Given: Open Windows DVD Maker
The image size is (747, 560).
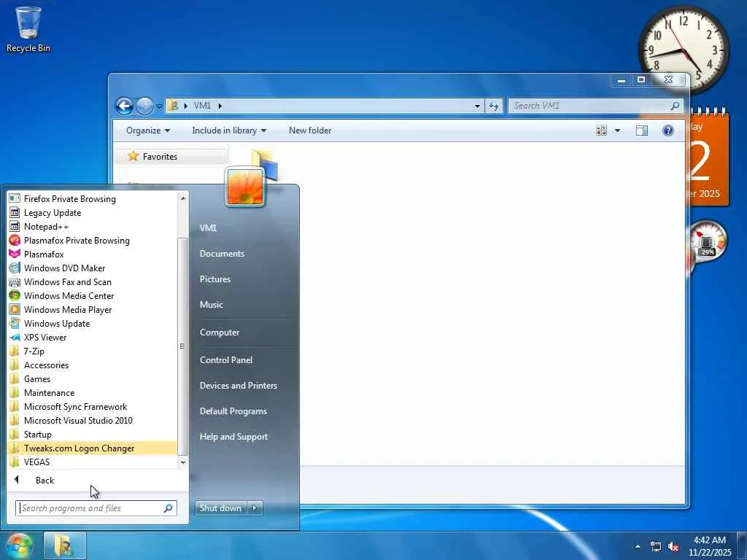Looking at the screenshot, I should pos(92,268).
